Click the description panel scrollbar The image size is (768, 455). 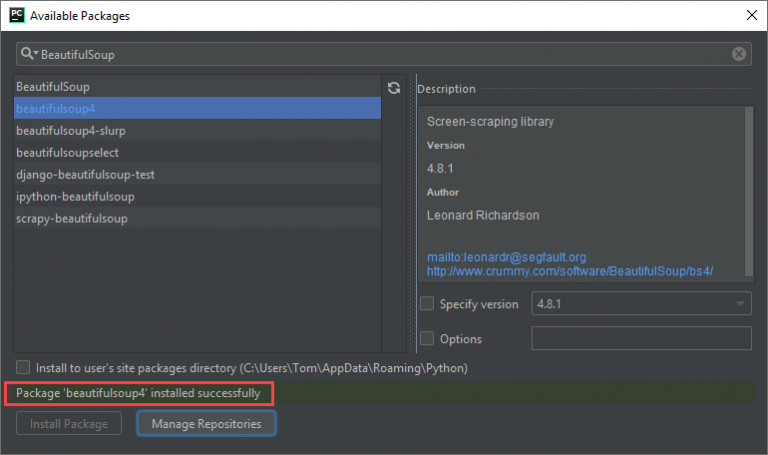click(749, 191)
